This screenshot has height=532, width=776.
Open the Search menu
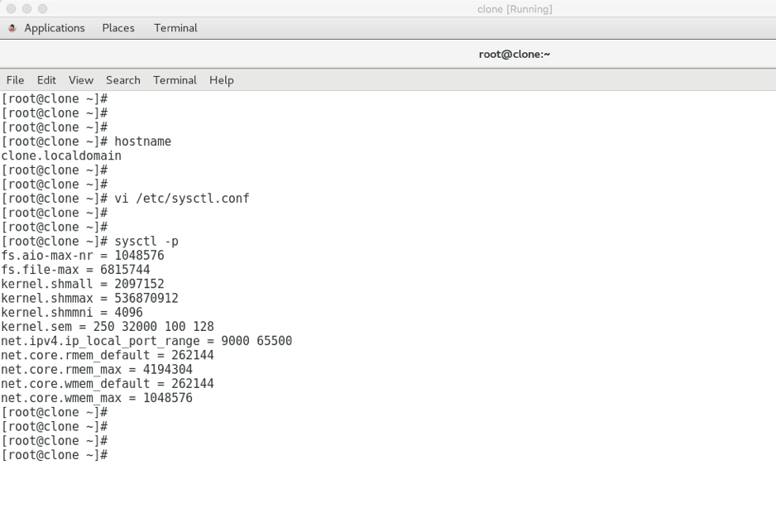[x=122, y=79]
